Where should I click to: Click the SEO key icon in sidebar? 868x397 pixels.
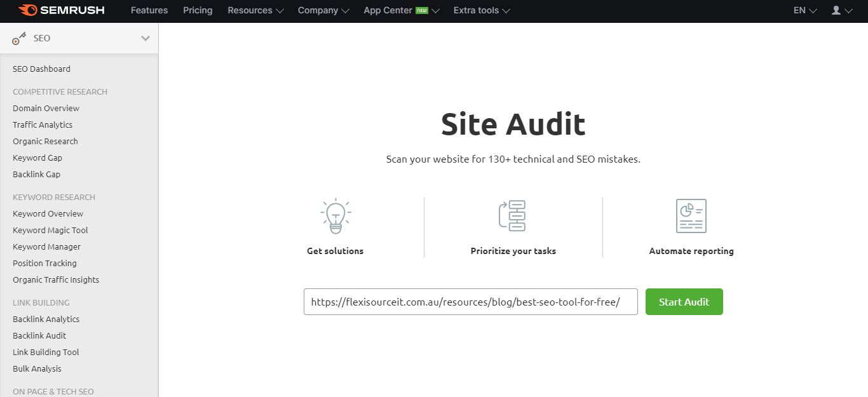19,39
